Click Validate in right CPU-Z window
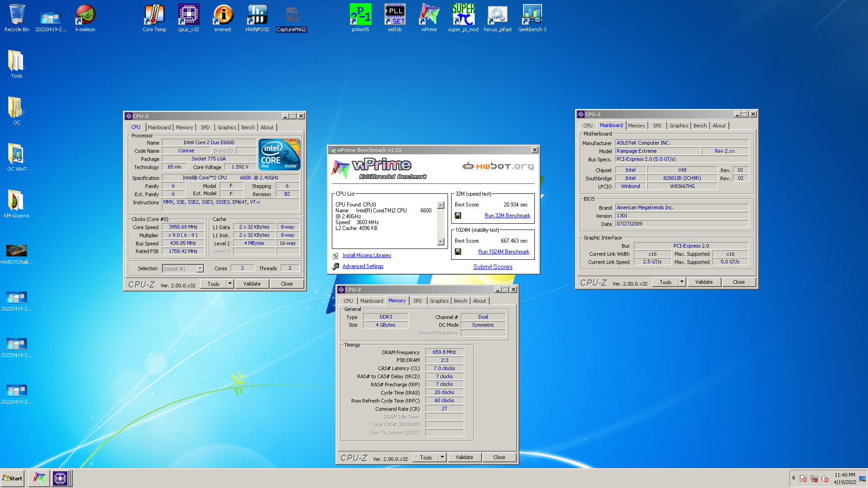Screen dimensions: 868x488 click(x=704, y=282)
